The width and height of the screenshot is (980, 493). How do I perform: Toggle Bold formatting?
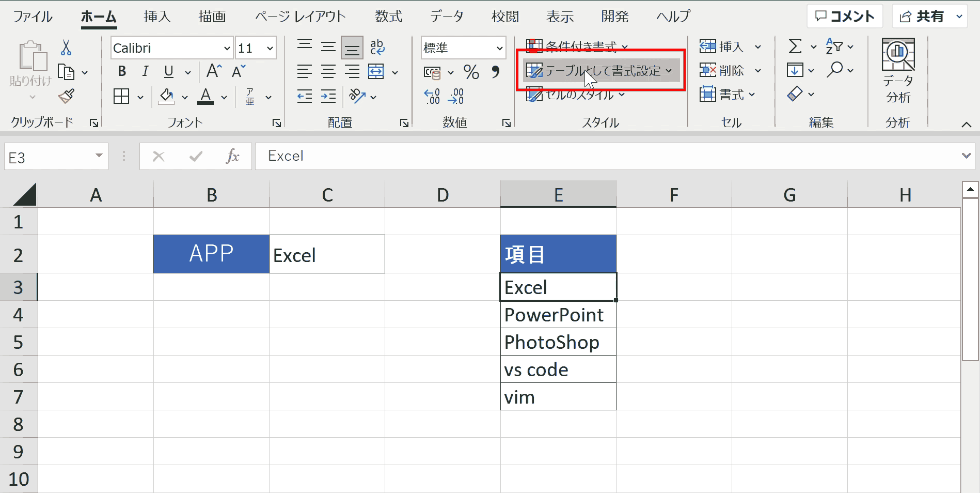pyautogui.click(x=122, y=71)
